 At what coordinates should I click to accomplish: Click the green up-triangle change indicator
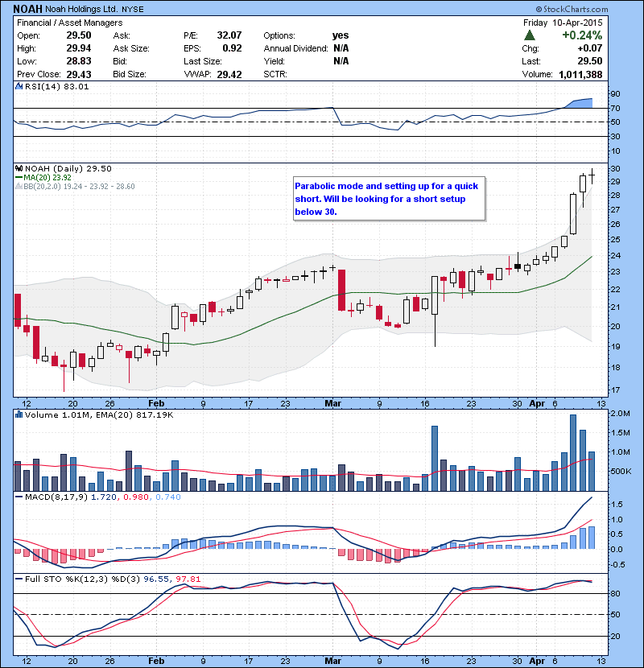pyautogui.click(x=529, y=35)
